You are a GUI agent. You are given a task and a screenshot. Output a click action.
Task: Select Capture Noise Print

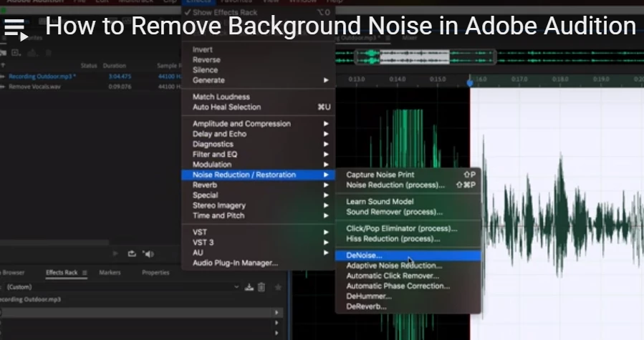tap(408, 175)
